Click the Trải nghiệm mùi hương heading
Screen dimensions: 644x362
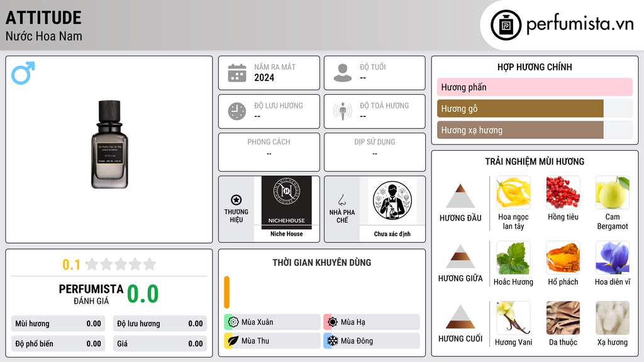(x=535, y=162)
